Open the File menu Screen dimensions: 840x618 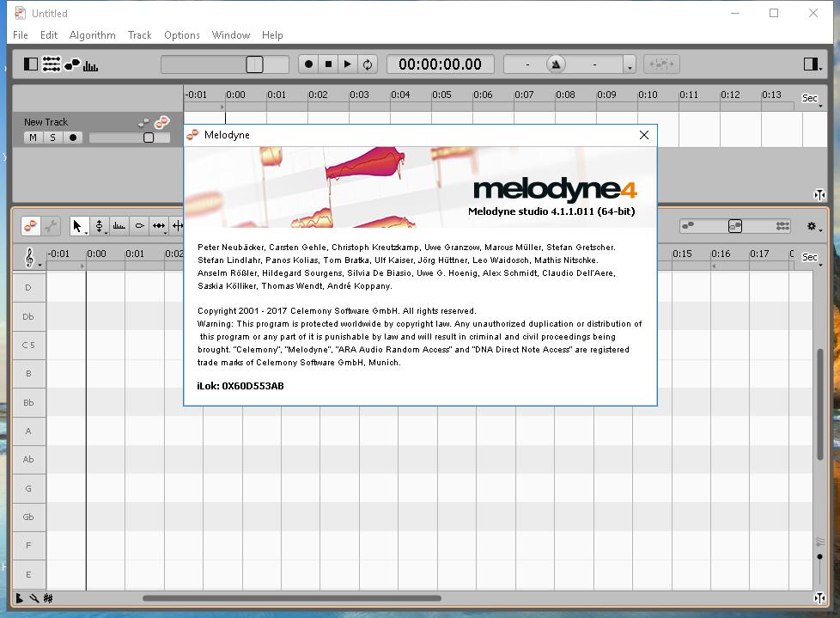click(x=21, y=35)
